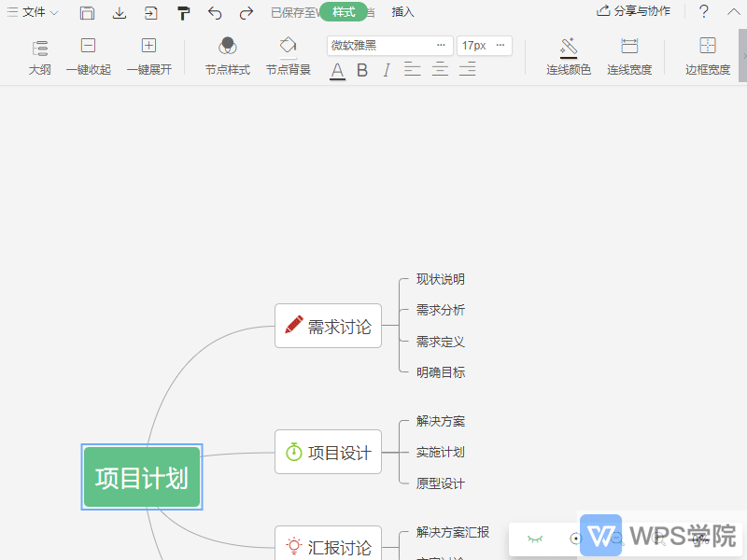Open the 微软雅黑 font dropdown
The image size is (747, 560).
[x=389, y=46]
